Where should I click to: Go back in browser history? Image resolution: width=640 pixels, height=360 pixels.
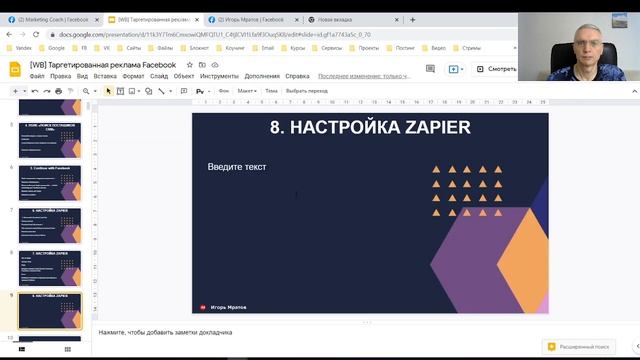point(9,35)
